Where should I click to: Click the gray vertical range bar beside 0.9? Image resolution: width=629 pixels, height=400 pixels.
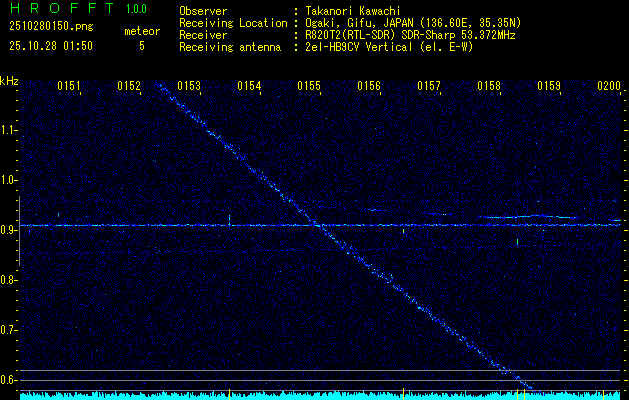[x=19, y=231]
